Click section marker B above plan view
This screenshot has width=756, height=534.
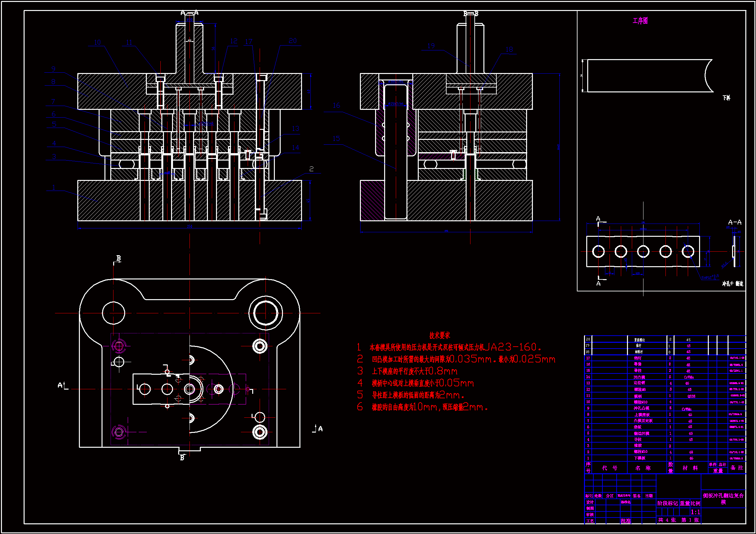119,258
